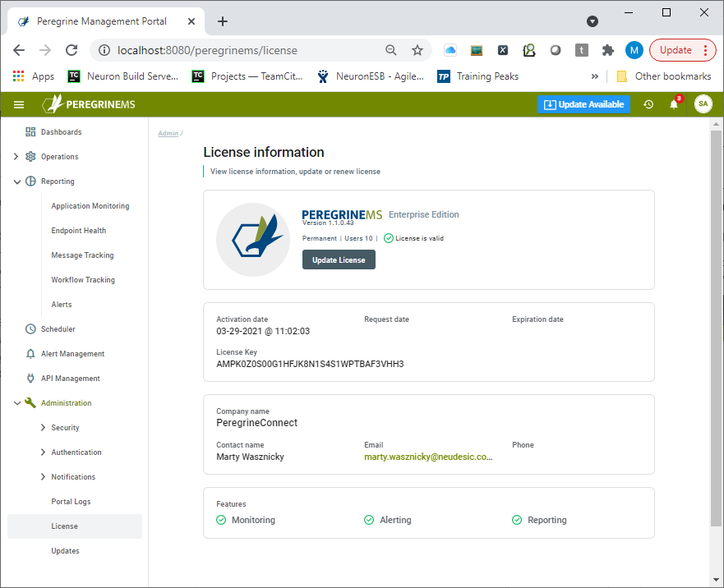Open the Apps bookmarks shortcut

coord(34,76)
